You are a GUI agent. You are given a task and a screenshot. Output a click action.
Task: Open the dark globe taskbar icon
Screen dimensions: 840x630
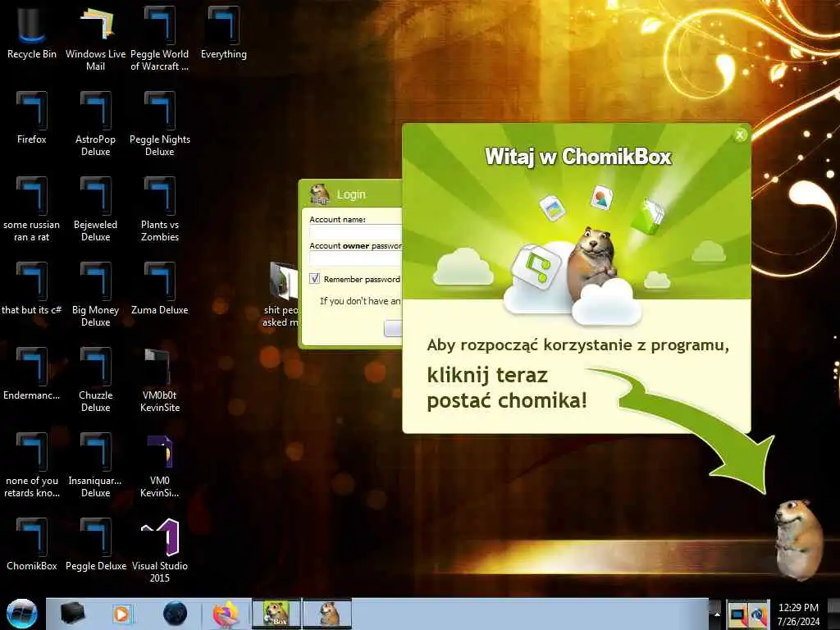(176, 614)
